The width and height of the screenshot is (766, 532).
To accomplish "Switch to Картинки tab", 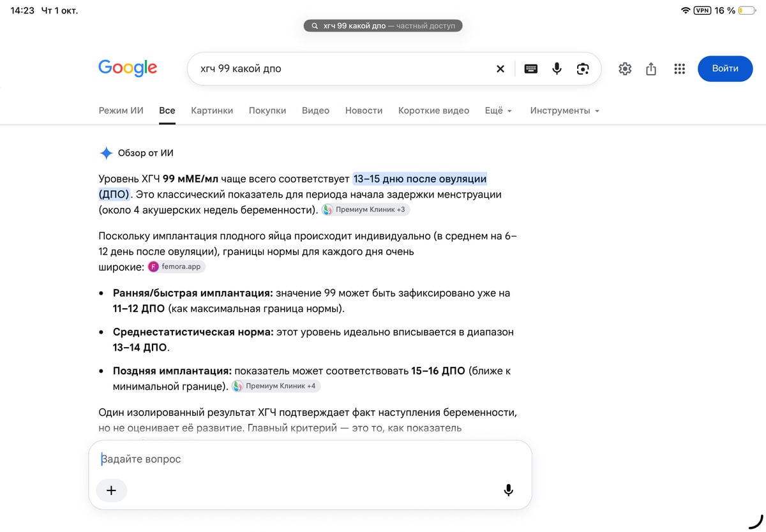I will coord(212,110).
